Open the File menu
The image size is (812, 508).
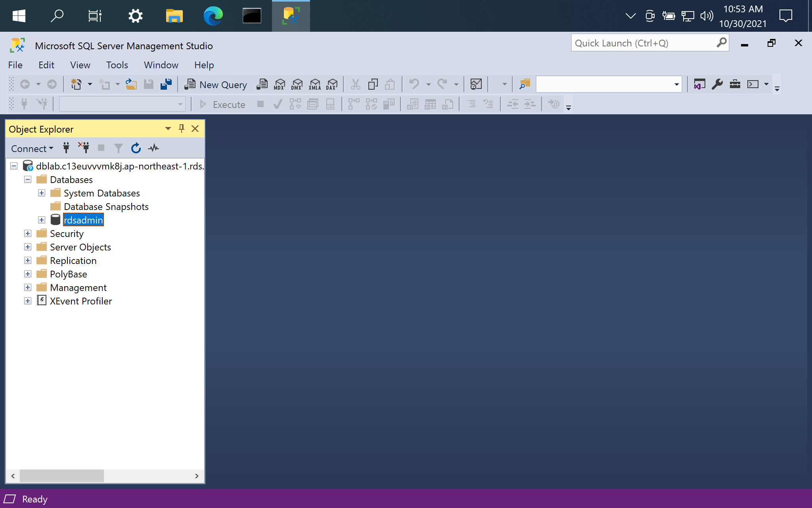15,64
